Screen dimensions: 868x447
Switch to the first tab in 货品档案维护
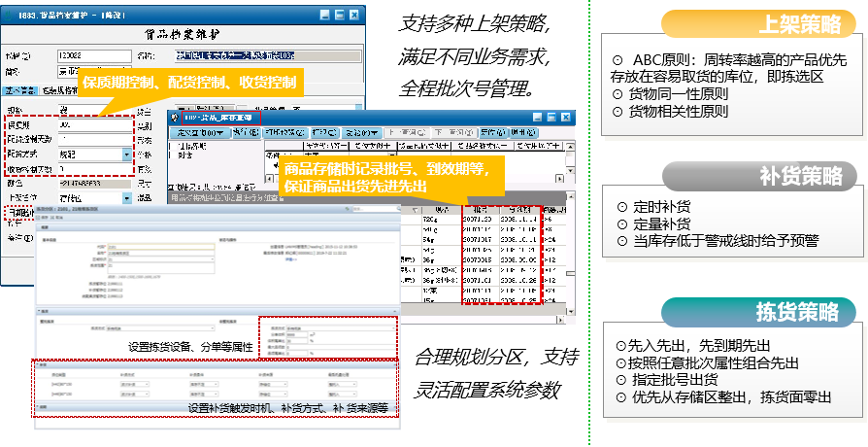click(x=19, y=90)
